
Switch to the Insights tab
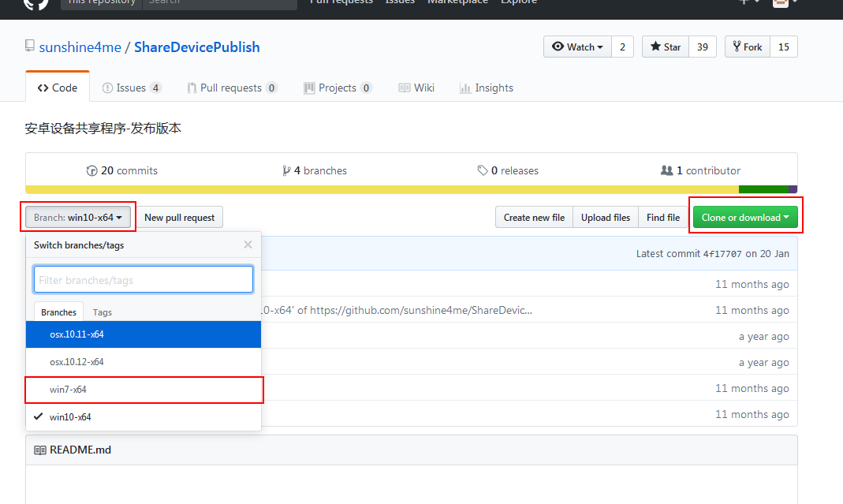click(x=487, y=88)
